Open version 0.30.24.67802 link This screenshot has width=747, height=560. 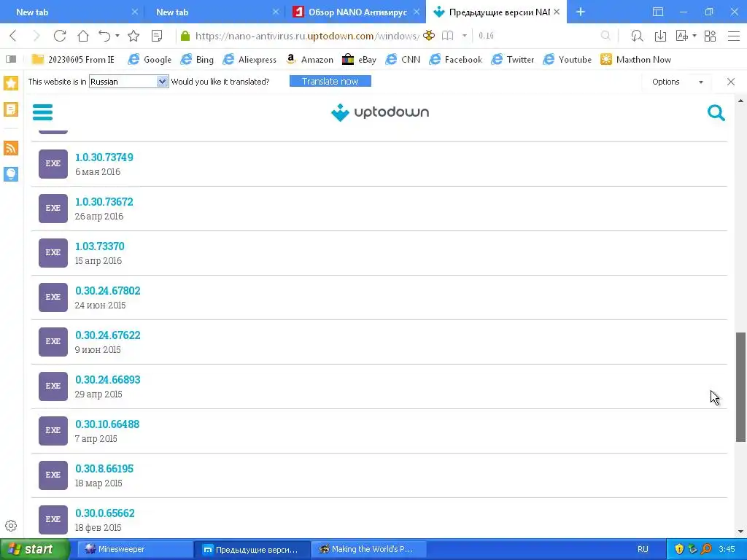pyautogui.click(x=108, y=290)
